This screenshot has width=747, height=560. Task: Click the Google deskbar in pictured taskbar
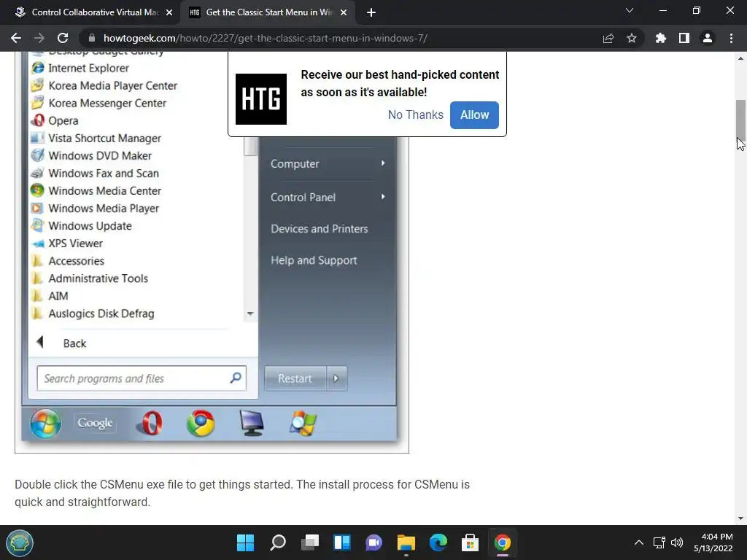(96, 423)
